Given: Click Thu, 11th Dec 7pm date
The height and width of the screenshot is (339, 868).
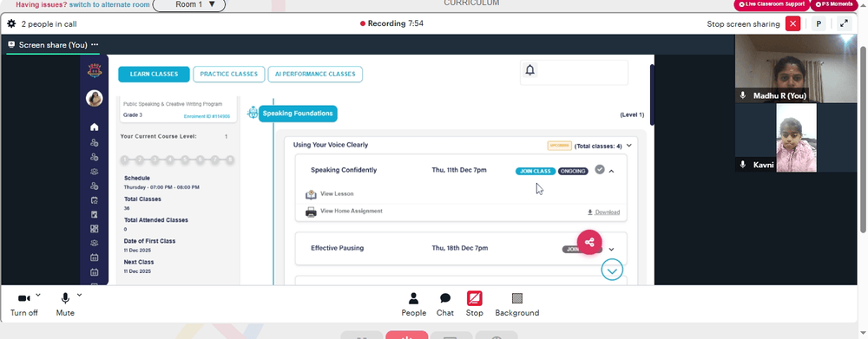Looking at the screenshot, I should (459, 170).
